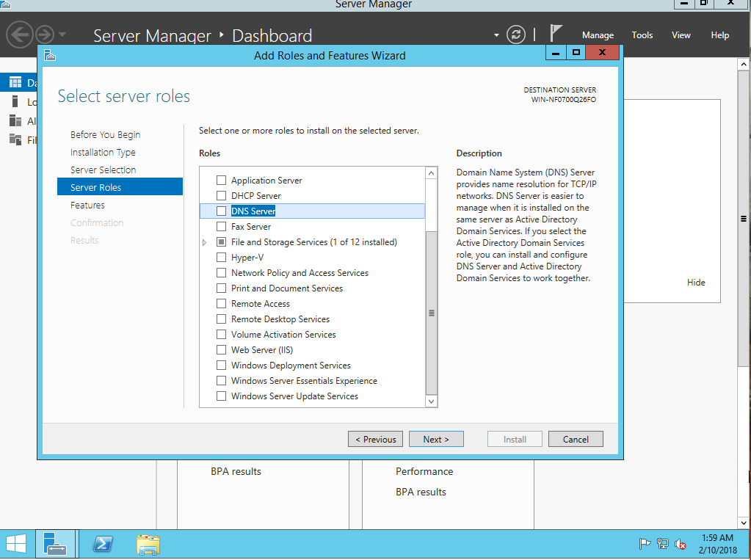Open the View menu

[x=681, y=35]
